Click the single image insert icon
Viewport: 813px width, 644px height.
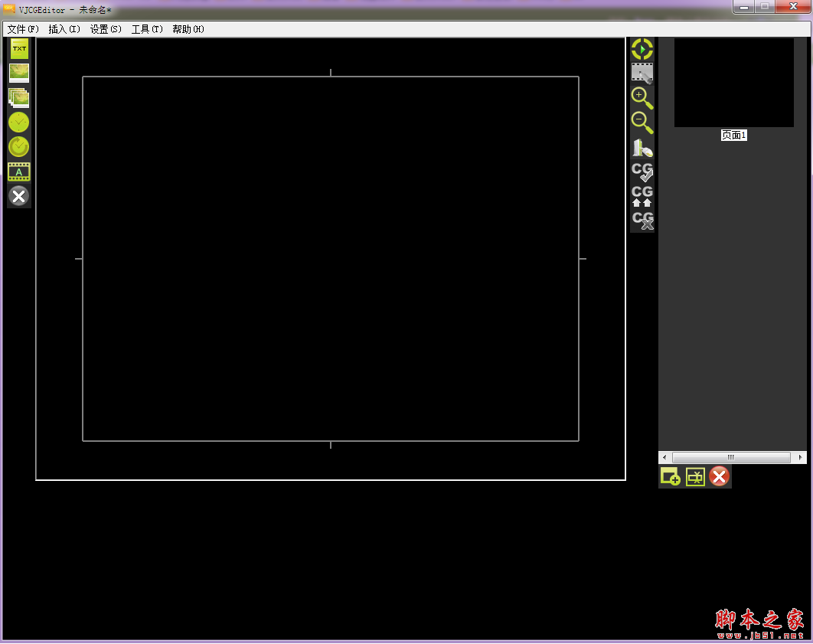[19, 73]
